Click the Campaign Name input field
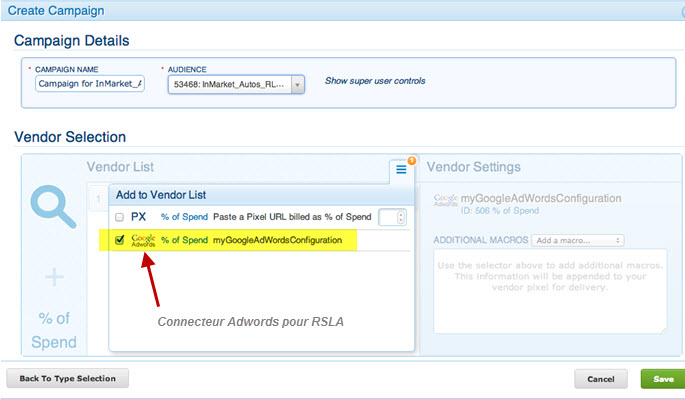This screenshot has width=685, height=399. [x=90, y=83]
